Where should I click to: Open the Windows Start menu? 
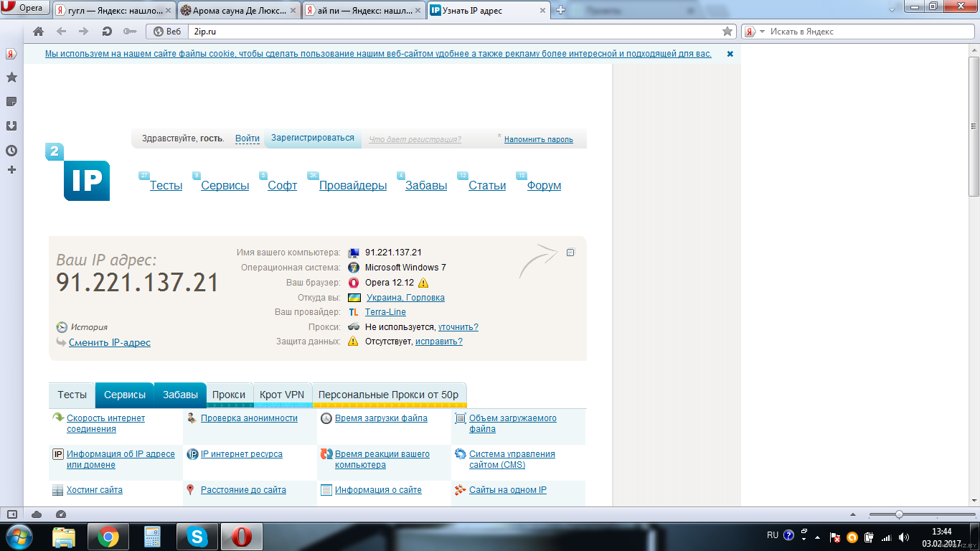point(19,537)
